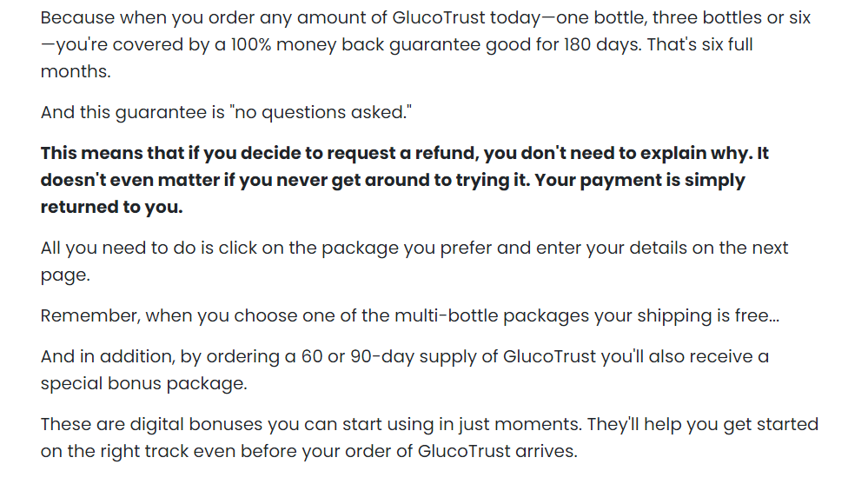868x484 pixels.
Task: Click the text "order of GlucoTrust arrives."
Action: (461, 451)
